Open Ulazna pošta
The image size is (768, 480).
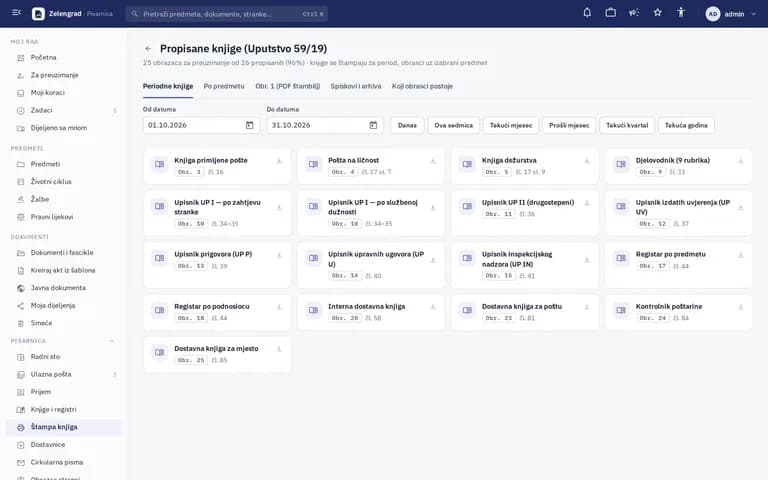(64, 375)
